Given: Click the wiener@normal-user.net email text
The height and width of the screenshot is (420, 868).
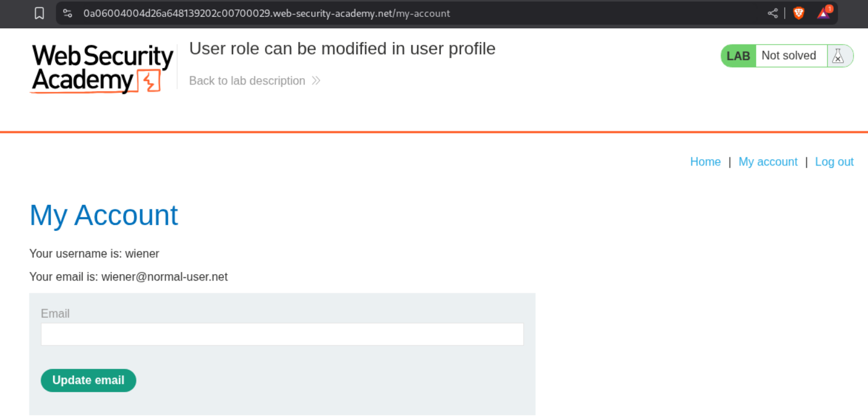Looking at the screenshot, I should [x=164, y=277].
